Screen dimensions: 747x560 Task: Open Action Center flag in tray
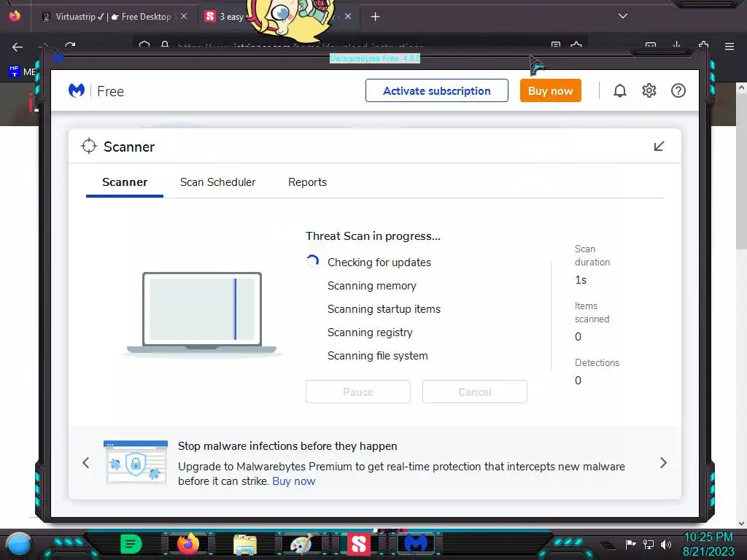click(631, 544)
